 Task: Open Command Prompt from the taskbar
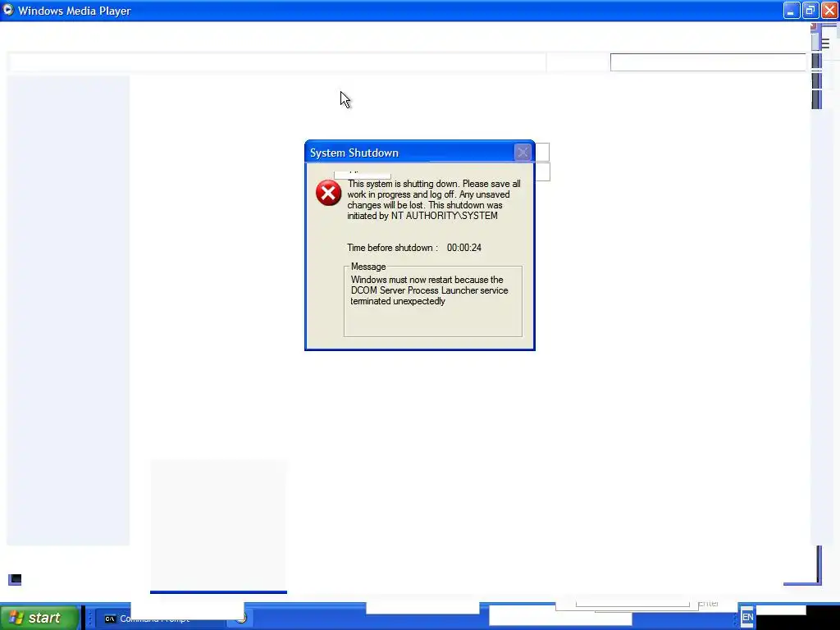click(x=162, y=619)
